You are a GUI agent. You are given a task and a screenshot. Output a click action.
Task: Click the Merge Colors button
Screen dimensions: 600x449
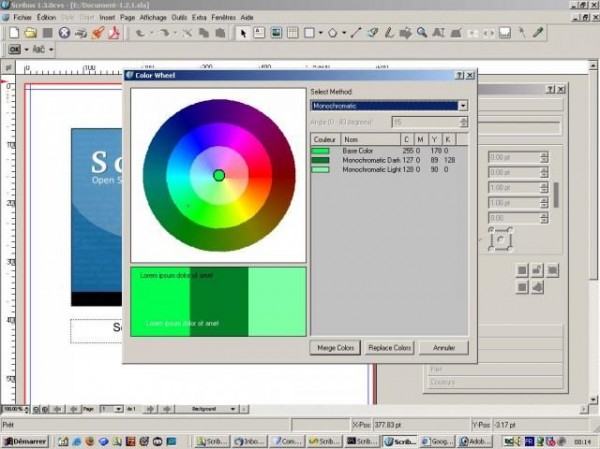(x=336, y=348)
